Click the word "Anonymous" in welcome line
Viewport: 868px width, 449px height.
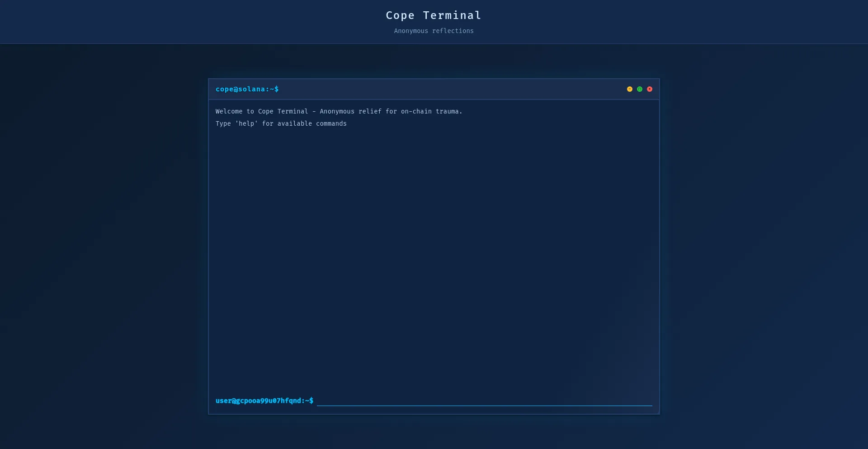(x=337, y=111)
